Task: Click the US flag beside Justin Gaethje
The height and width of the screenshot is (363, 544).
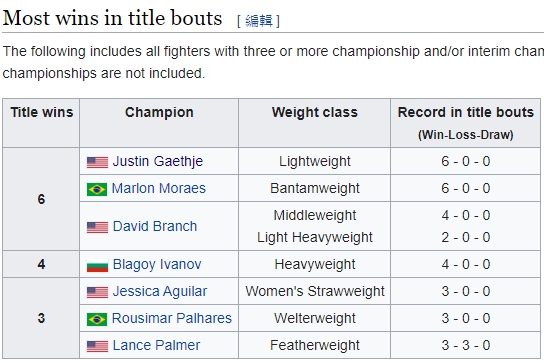Action: (x=97, y=162)
